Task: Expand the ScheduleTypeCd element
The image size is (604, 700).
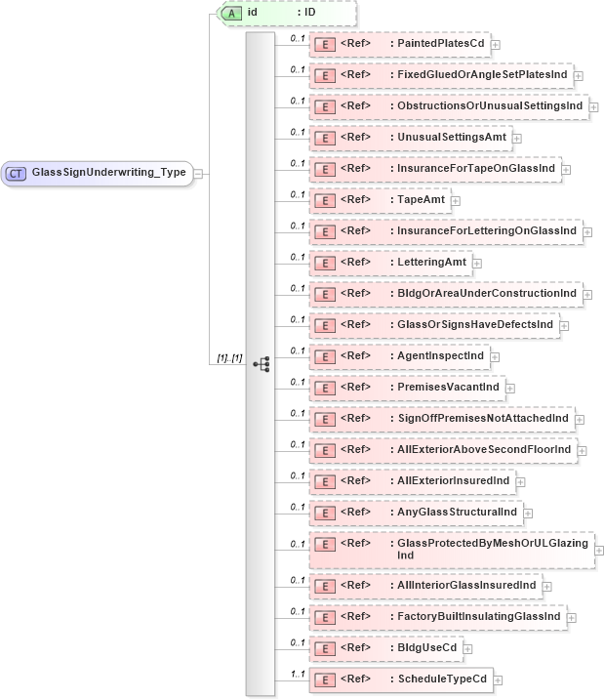Action: click(x=498, y=679)
